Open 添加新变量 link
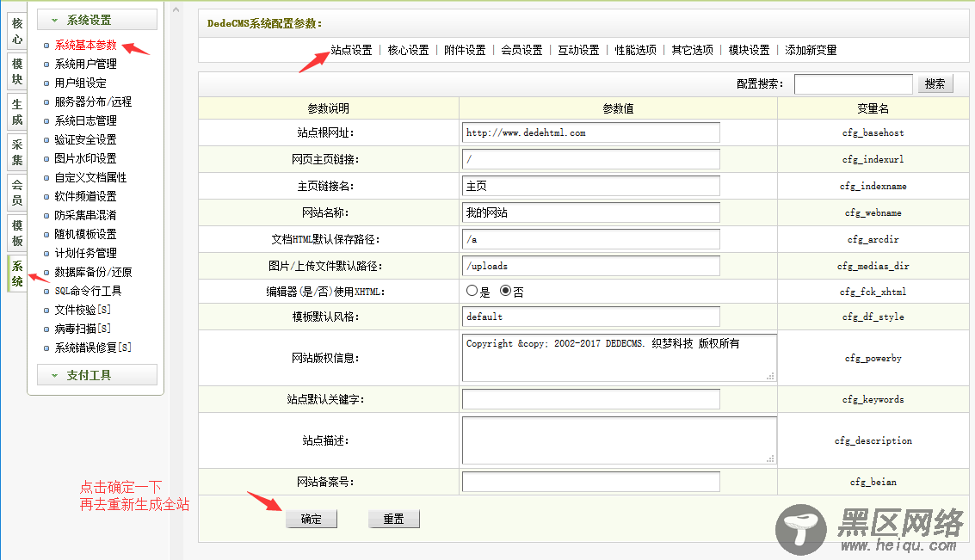This screenshot has height=560, width=975. pos(811,51)
